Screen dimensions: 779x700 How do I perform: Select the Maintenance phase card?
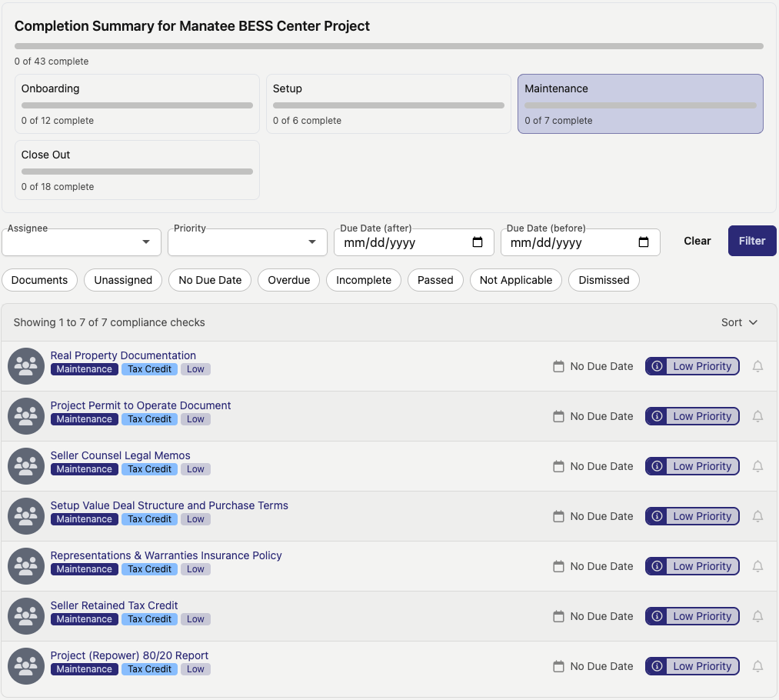[641, 104]
